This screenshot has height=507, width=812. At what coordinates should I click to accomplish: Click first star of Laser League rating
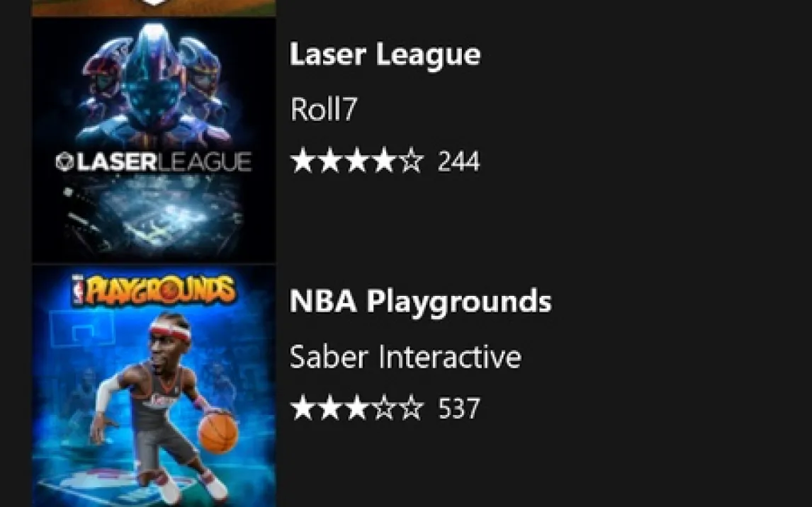click(303, 160)
